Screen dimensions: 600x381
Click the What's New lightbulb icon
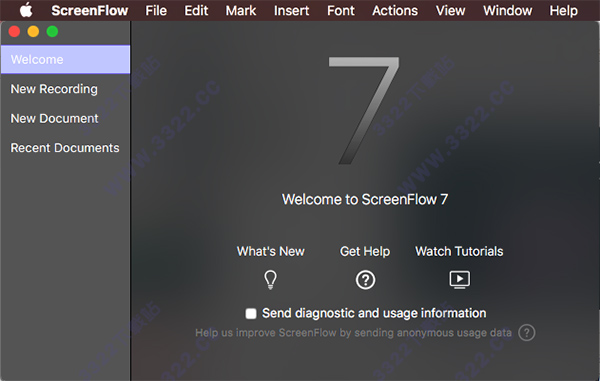click(x=271, y=280)
